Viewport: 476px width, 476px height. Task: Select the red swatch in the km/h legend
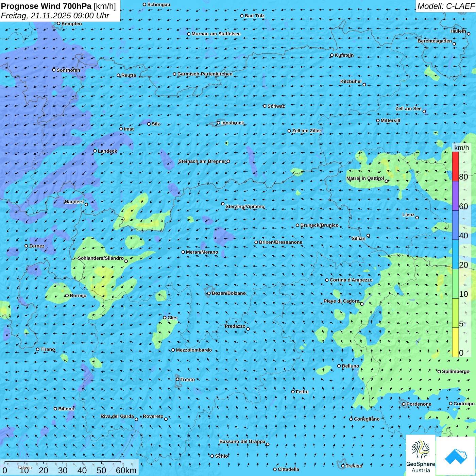455,166
